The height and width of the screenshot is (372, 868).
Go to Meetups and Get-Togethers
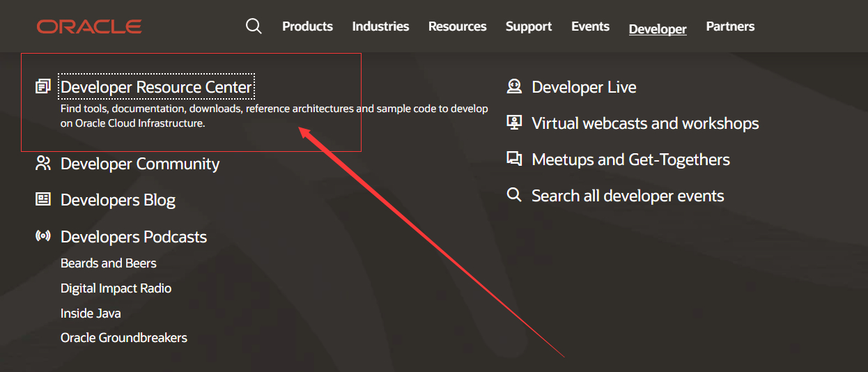[630, 160]
